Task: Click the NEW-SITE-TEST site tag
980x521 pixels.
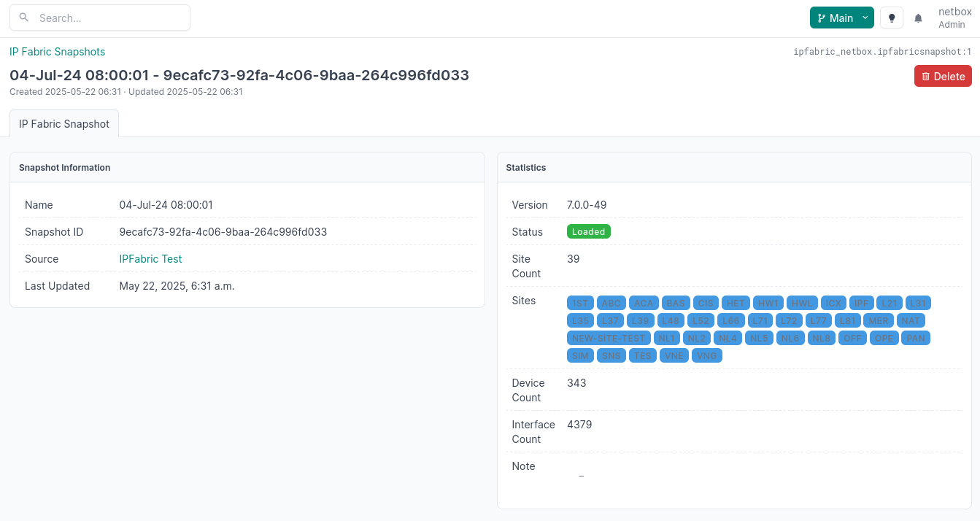Action: (x=609, y=339)
